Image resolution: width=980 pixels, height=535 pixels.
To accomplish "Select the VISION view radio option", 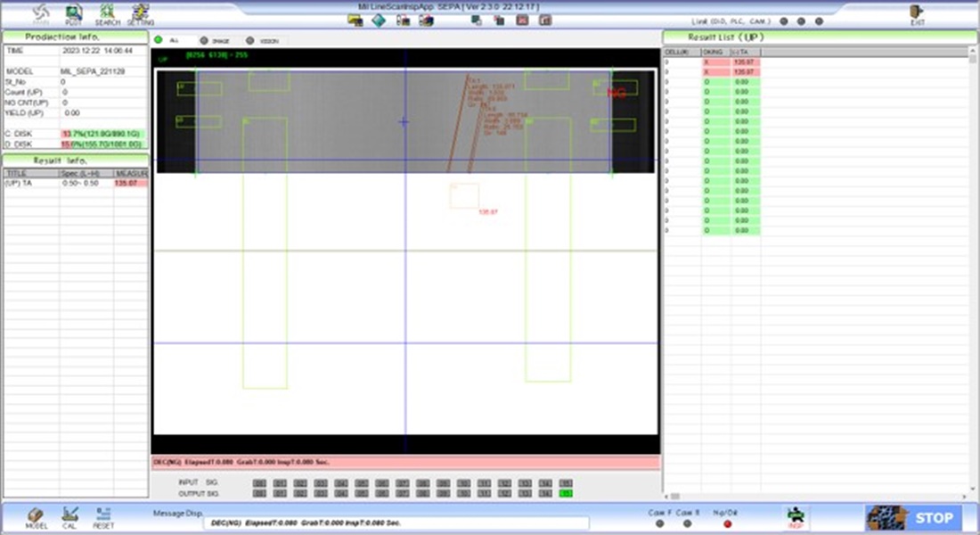I will coord(251,41).
